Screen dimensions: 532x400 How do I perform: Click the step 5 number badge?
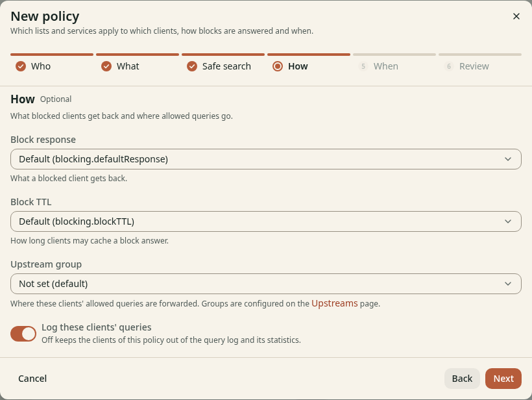click(363, 66)
